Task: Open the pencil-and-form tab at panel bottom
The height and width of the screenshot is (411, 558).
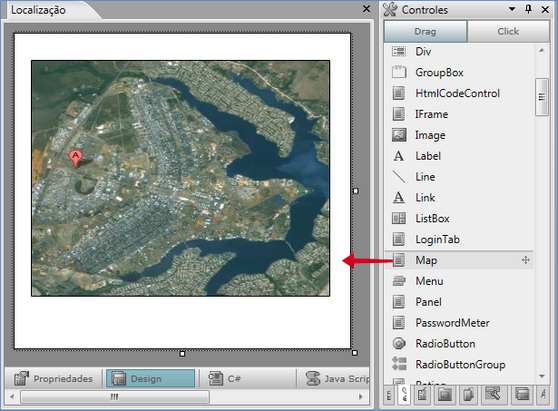Action: (x=422, y=395)
